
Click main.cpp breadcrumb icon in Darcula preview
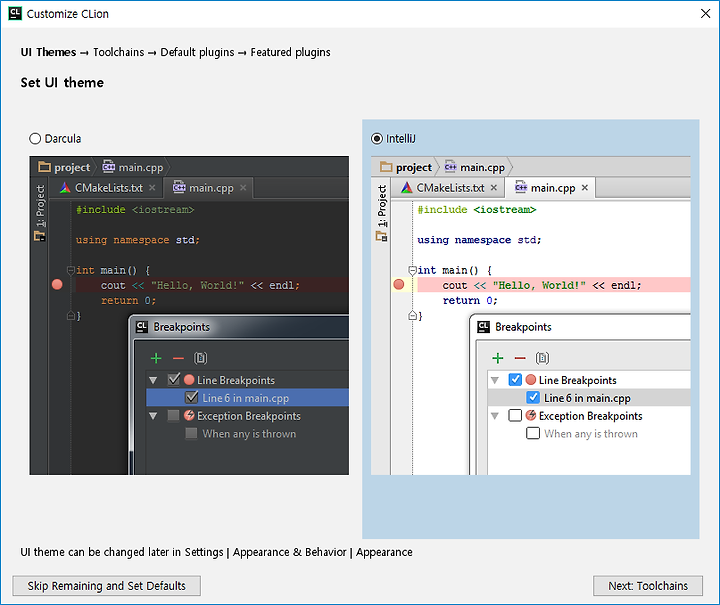[109, 166]
